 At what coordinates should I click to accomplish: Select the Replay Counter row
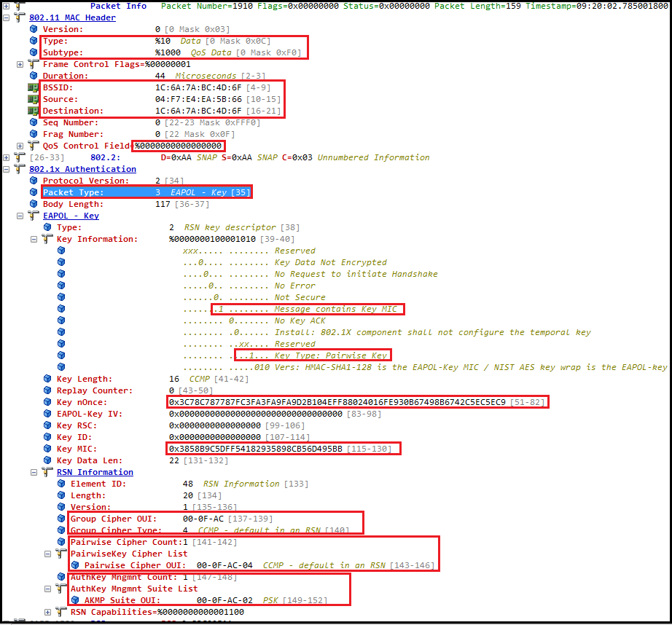coord(85,390)
